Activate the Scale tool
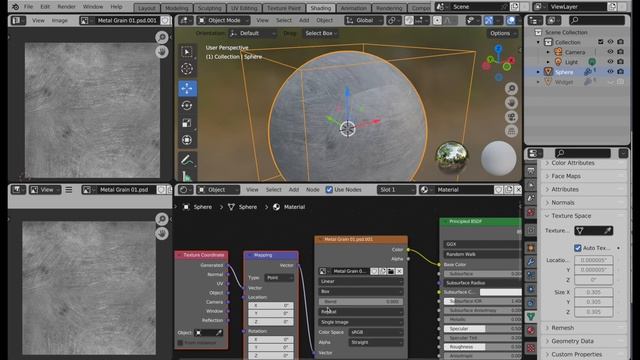640x360 pixels. pos(187,123)
